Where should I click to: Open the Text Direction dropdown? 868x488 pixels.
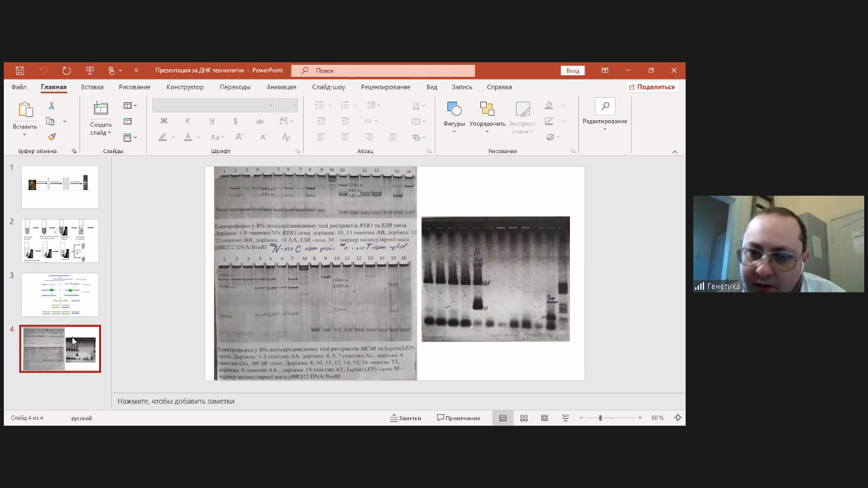[x=419, y=105]
